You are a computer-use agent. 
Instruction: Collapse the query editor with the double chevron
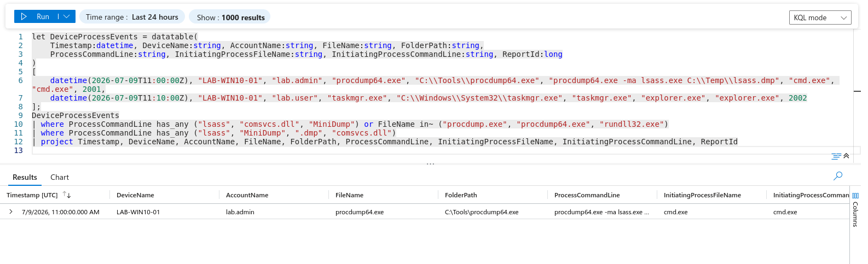coord(846,156)
